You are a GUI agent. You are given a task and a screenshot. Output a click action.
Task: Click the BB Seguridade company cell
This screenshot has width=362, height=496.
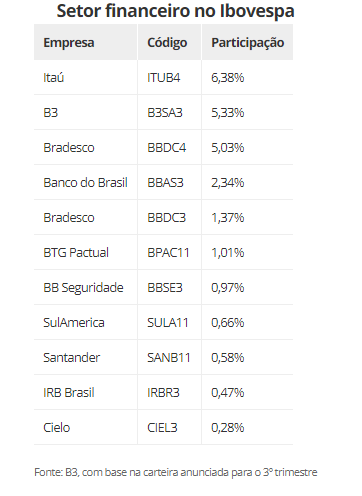pyautogui.click(x=83, y=288)
